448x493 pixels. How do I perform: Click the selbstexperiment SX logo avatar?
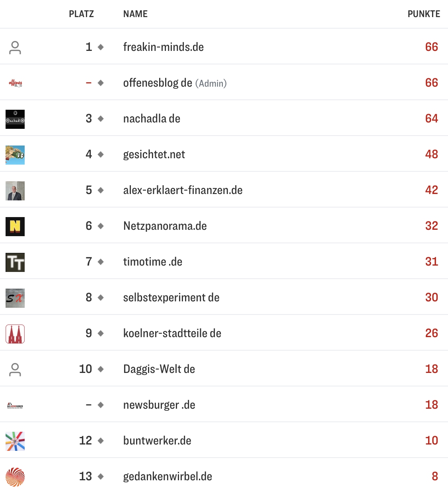point(15,298)
